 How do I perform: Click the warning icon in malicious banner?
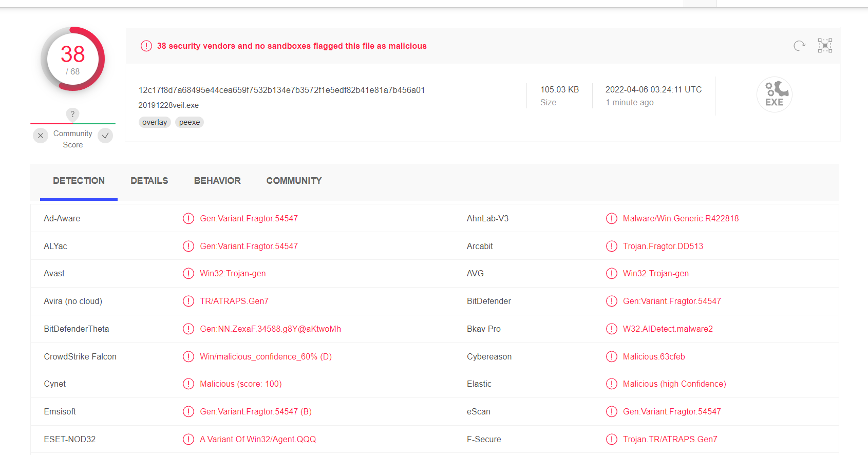pos(146,46)
